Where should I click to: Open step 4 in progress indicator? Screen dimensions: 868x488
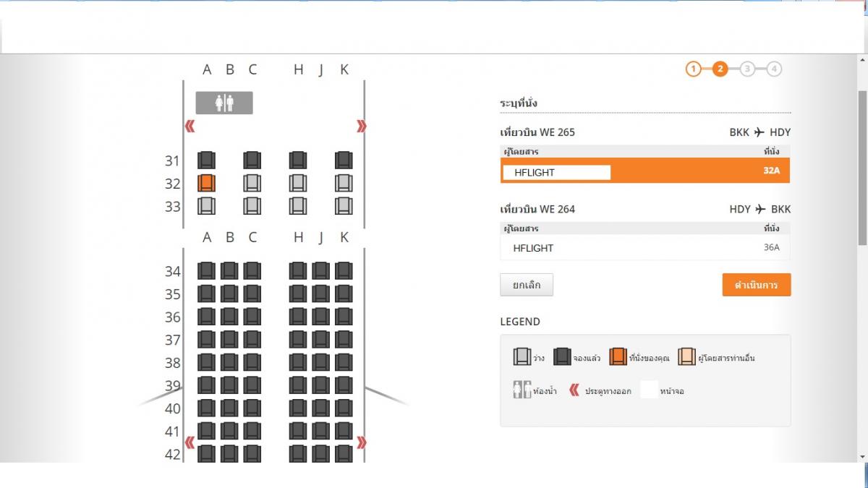(774, 69)
